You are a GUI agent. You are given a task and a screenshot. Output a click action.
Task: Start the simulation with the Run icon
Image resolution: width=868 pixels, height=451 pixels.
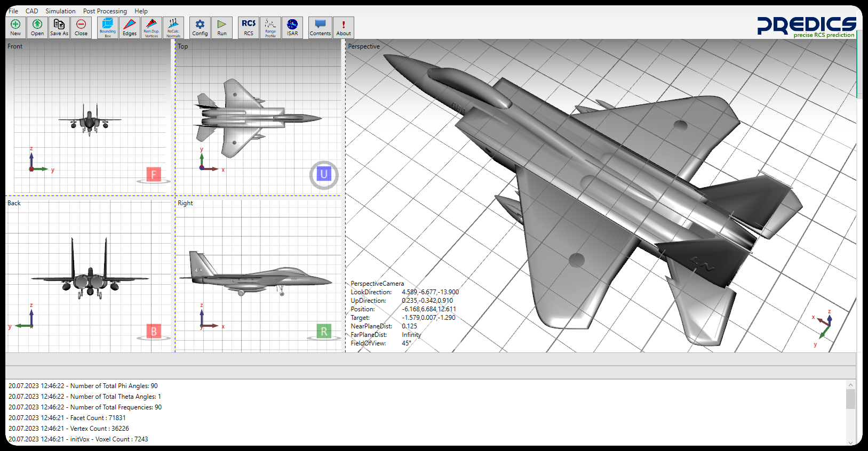pos(222,27)
